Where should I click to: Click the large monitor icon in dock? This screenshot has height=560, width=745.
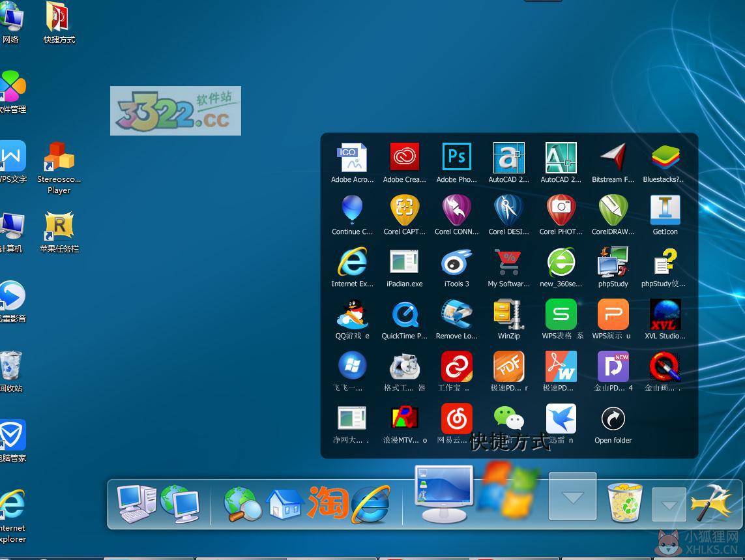pyautogui.click(x=444, y=494)
